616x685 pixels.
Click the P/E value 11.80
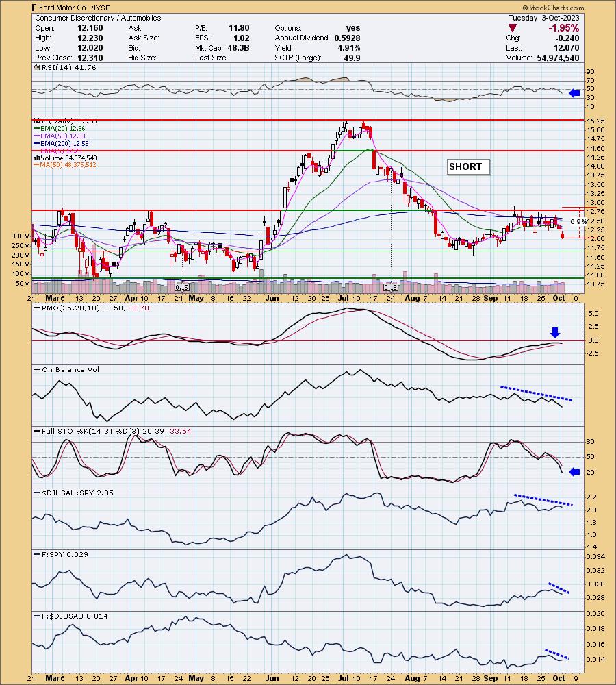[x=239, y=28]
